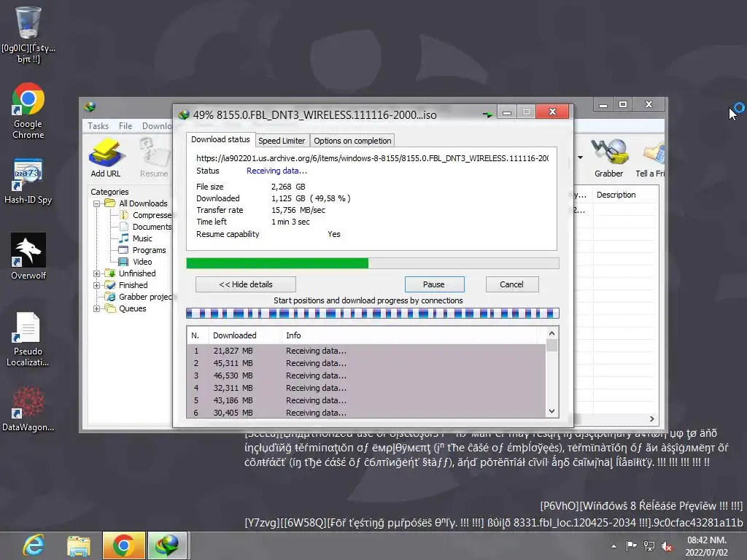
Task: Click the Resume toolbar icon
Action: pyautogui.click(x=155, y=157)
